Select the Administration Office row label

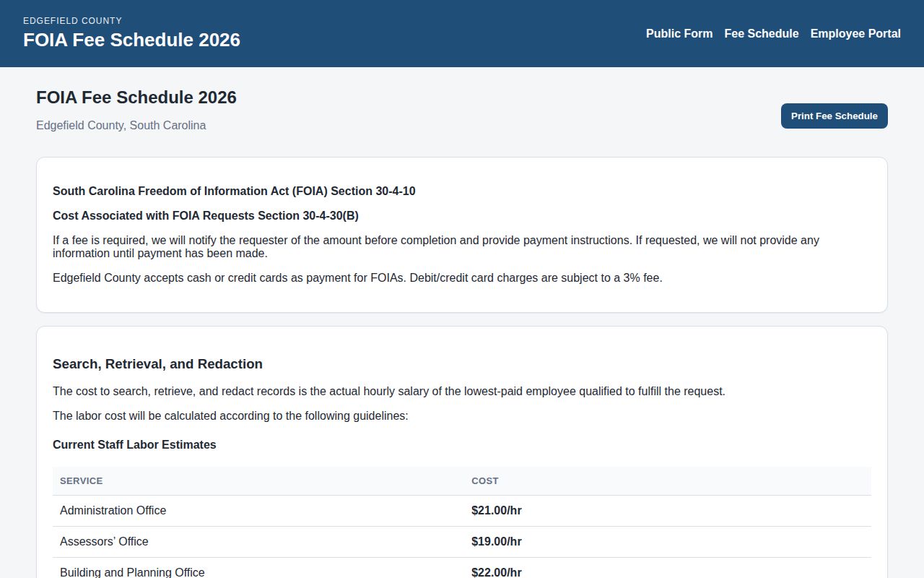tap(113, 510)
